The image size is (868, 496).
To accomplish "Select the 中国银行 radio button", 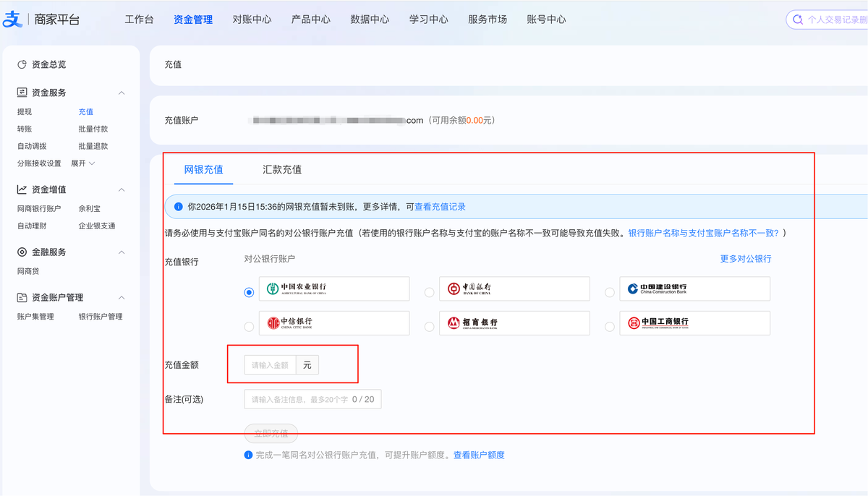I will [429, 292].
